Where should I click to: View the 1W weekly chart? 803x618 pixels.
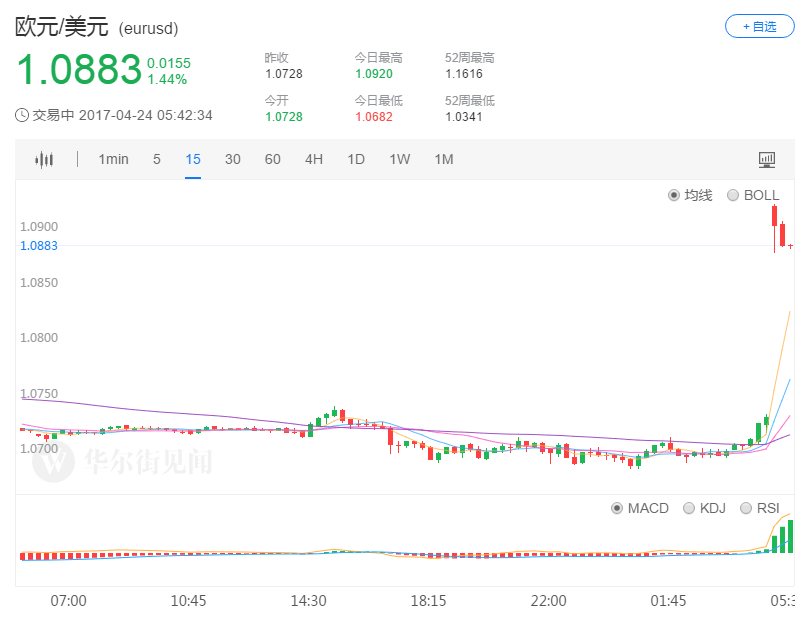pyautogui.click(x=399, y=159)
